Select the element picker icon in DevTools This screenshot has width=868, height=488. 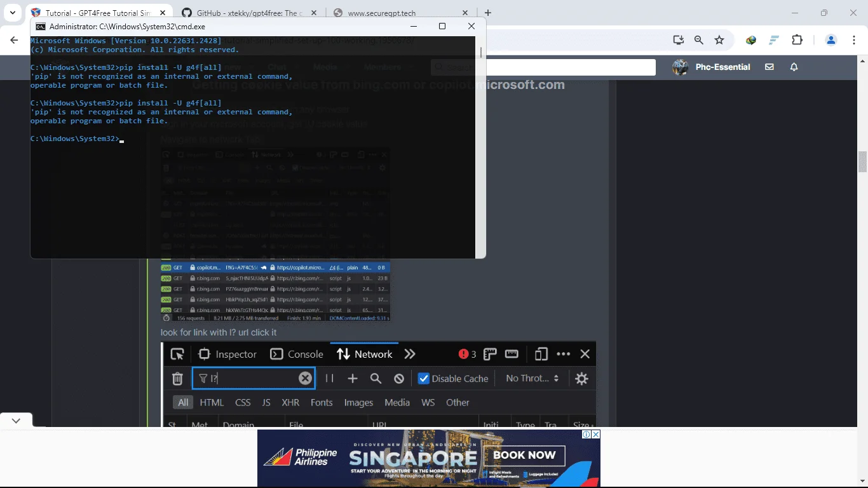177,354
